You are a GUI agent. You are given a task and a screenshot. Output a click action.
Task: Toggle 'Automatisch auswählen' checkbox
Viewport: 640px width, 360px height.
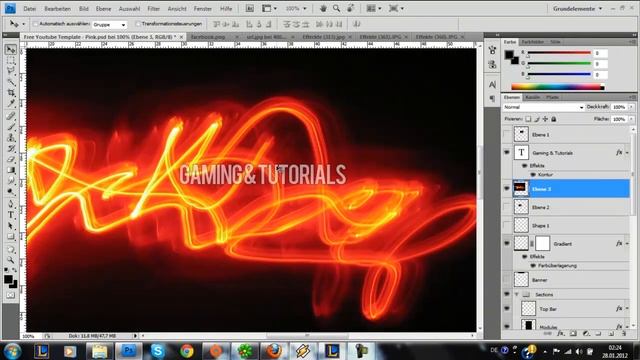coord(35,24)
